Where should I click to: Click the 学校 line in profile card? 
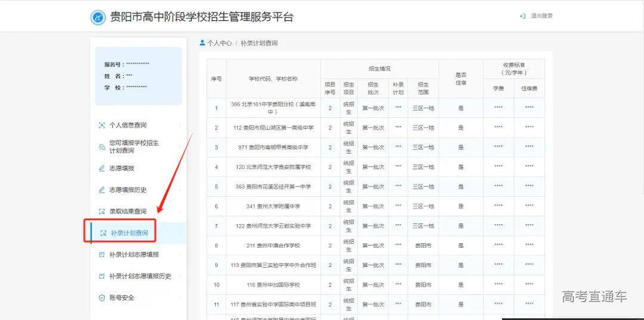pyautogui.click(x=125, y=88)
